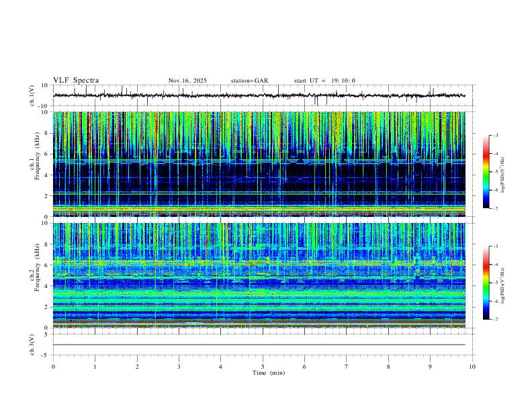Viewport: 532px width, 411px height.
Task: Click the '10' tick on time axis
Action: (472, 367)
